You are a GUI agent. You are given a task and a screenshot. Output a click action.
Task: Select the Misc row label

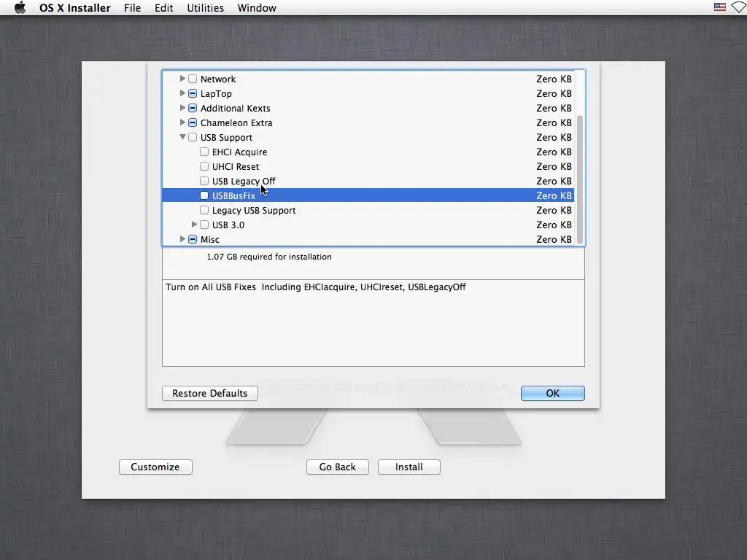coord(209,239)
